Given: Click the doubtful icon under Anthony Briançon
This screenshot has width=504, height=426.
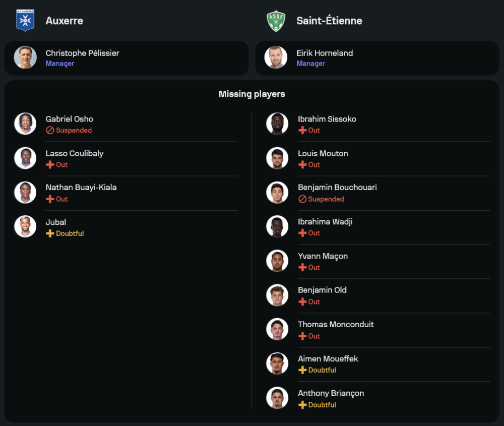Looking at the screenshot, I should [x=302, y=405].
